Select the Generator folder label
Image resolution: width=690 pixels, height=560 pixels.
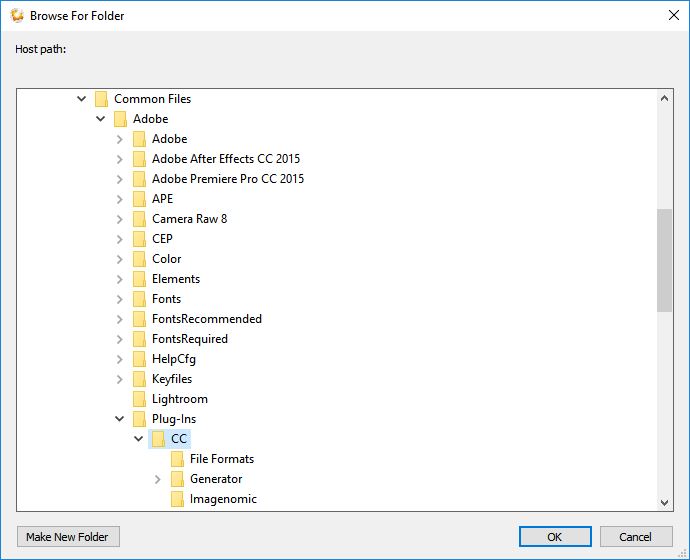click(216, 479)
